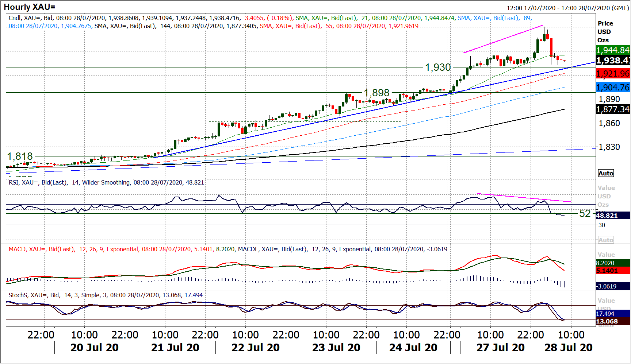Open the StochS indicator legend text

pyautogui.click(x=105, y=295)
